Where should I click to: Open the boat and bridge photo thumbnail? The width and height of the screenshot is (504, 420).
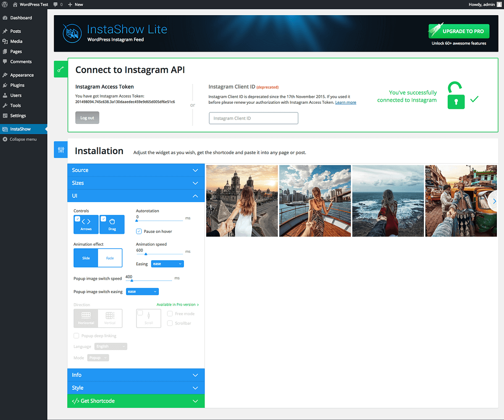coord(315,201)
